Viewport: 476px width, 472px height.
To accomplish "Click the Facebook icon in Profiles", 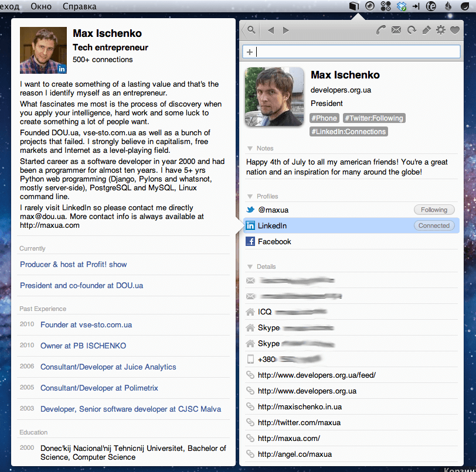I will pyautogui.click(x=250, y=241).
